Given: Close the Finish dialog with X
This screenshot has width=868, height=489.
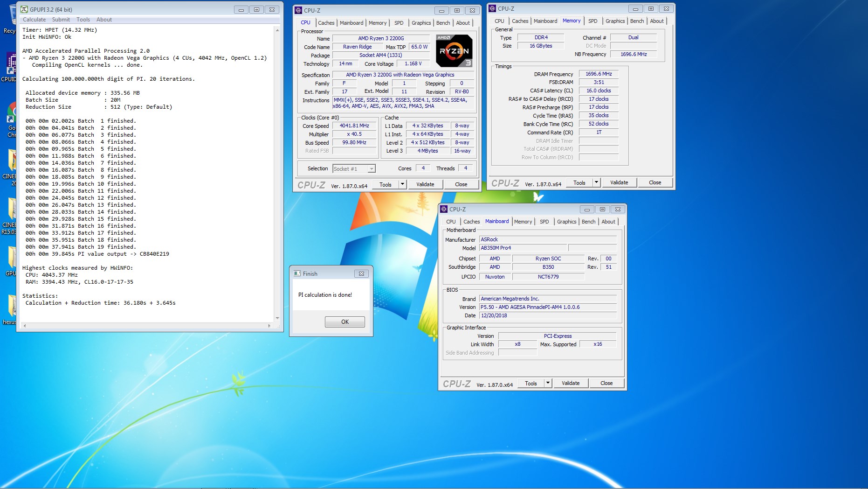Looking at the screenshot, I should [361, 273].
